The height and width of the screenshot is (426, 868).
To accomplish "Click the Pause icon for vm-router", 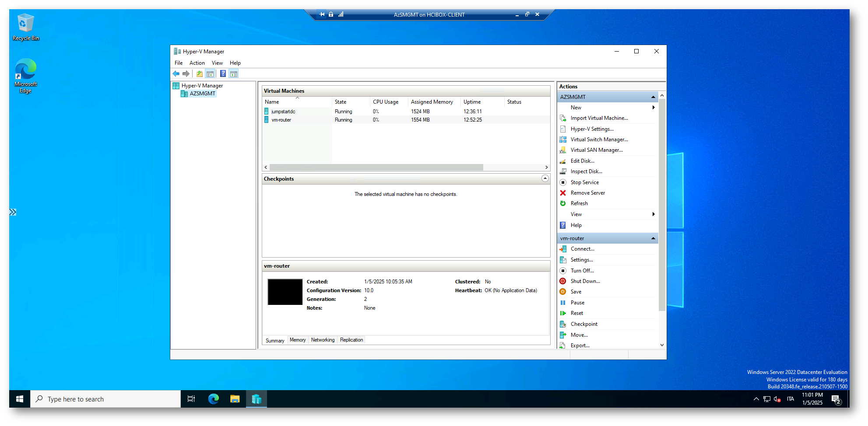I will [x=563, y=303].
